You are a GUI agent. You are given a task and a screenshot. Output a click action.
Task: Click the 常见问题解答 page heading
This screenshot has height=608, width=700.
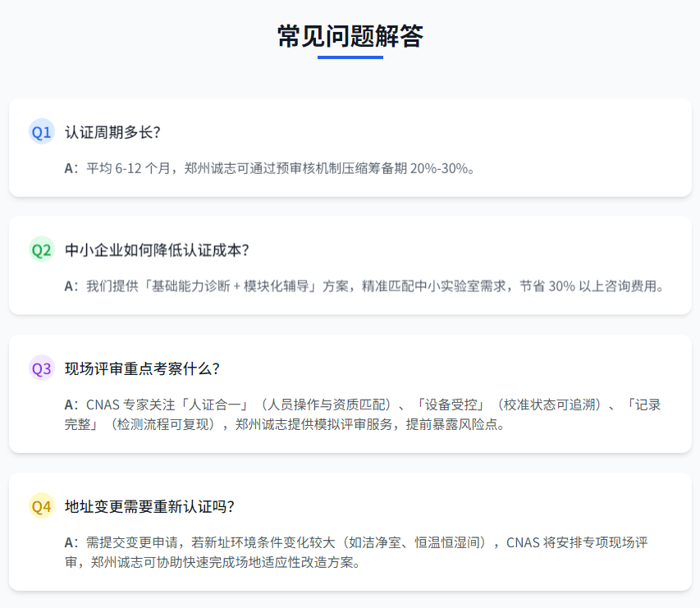tap(350, 37)
